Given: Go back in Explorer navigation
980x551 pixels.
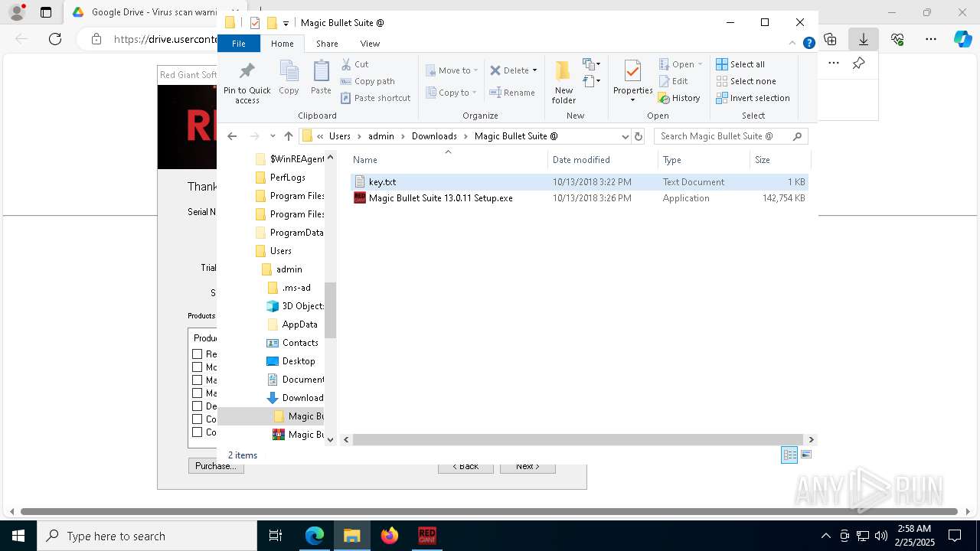Looking at the screenshot, I should click(x=232, y=136).
